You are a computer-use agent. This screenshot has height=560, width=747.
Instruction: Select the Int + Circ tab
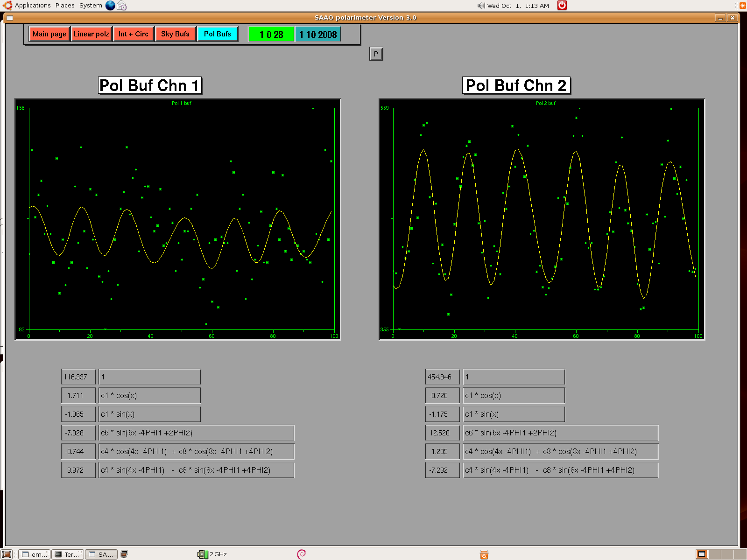pyautogui.click(x=134, y=34)
